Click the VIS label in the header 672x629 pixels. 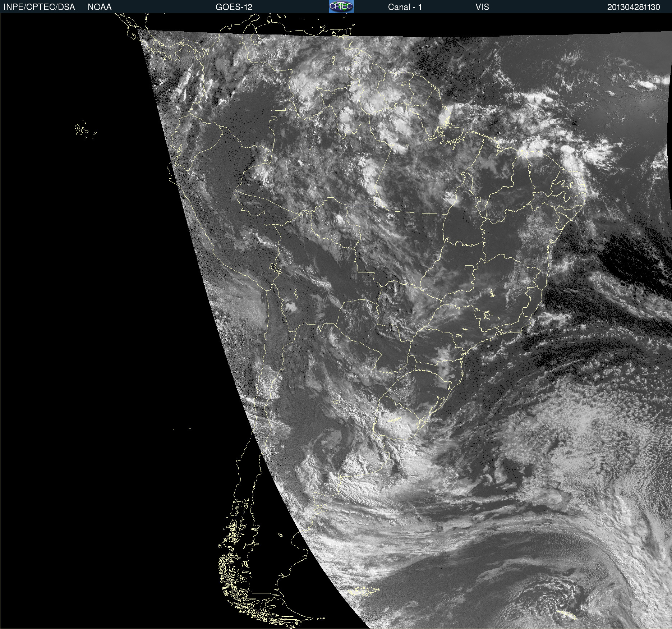pyautogui.click(x=482, y=7)
